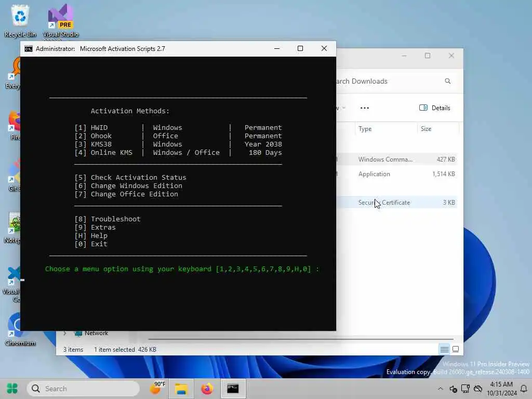The height and width of the screenshot is (399, 532).
Task: Click the network display tray icon
Action: tap(465, 389)
